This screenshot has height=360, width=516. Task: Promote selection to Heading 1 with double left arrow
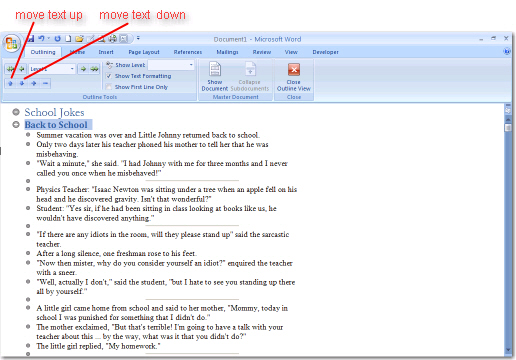click(x=11, y=69)
